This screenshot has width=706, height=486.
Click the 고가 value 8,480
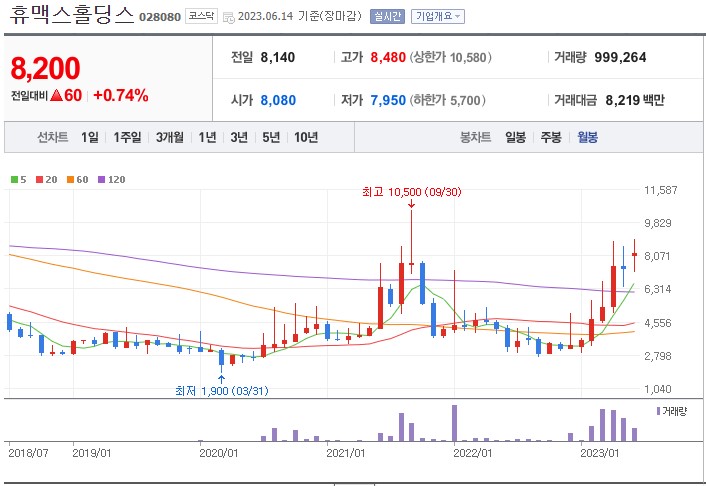click(388, 58)
